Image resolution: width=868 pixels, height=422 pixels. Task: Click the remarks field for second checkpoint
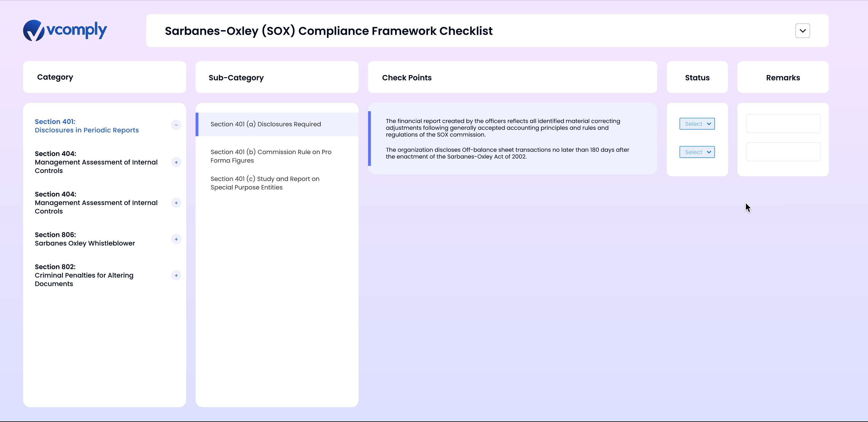(783, 152)
